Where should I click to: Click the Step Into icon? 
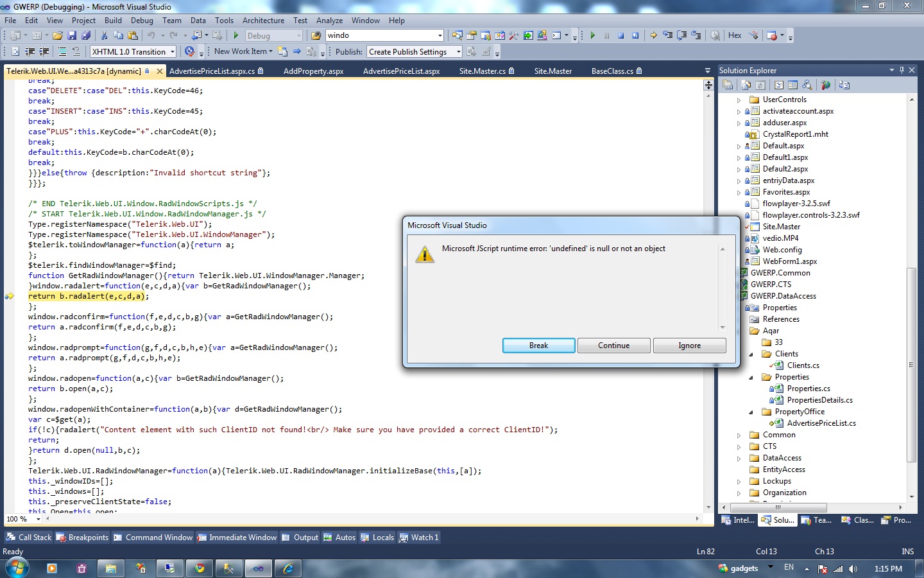point(668,36)
